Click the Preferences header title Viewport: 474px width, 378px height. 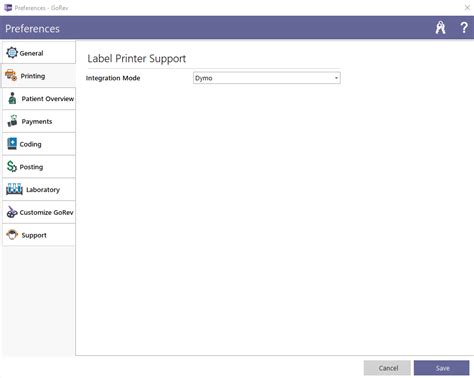[x=32, y=29]
